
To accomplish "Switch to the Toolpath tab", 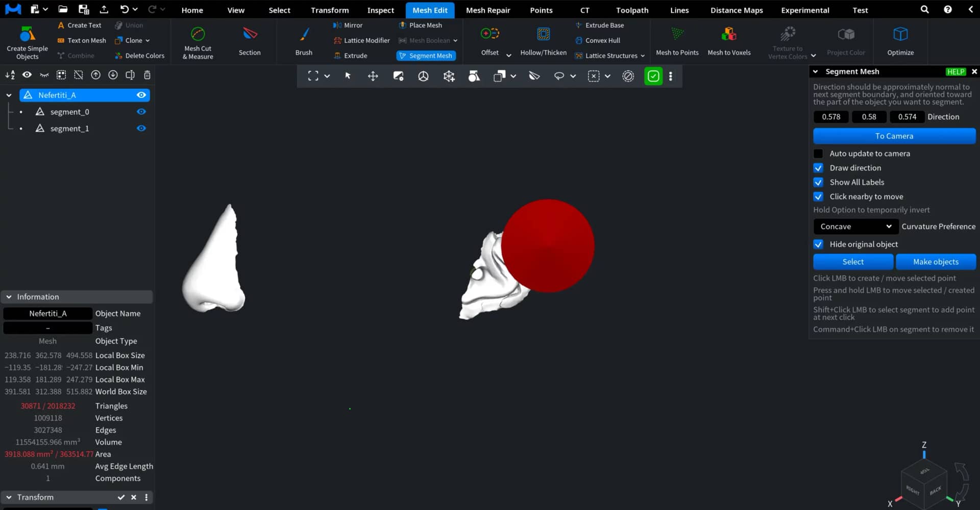I will [x=632, y=10].
